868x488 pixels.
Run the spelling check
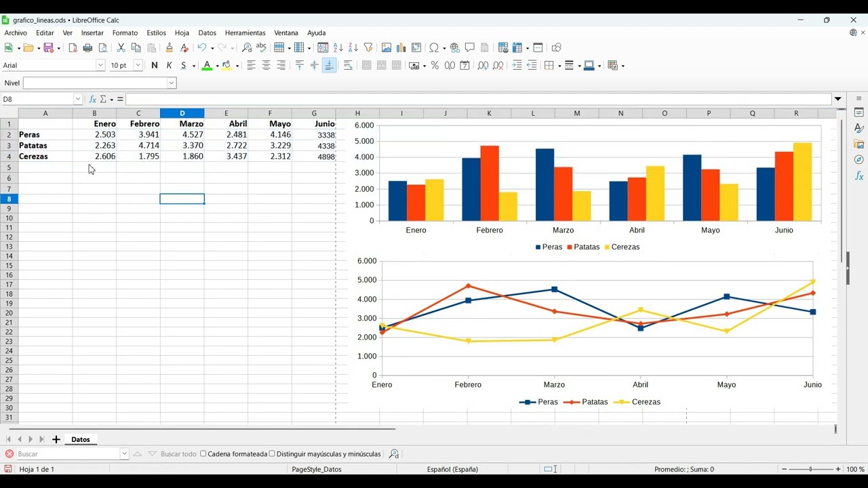261,47
